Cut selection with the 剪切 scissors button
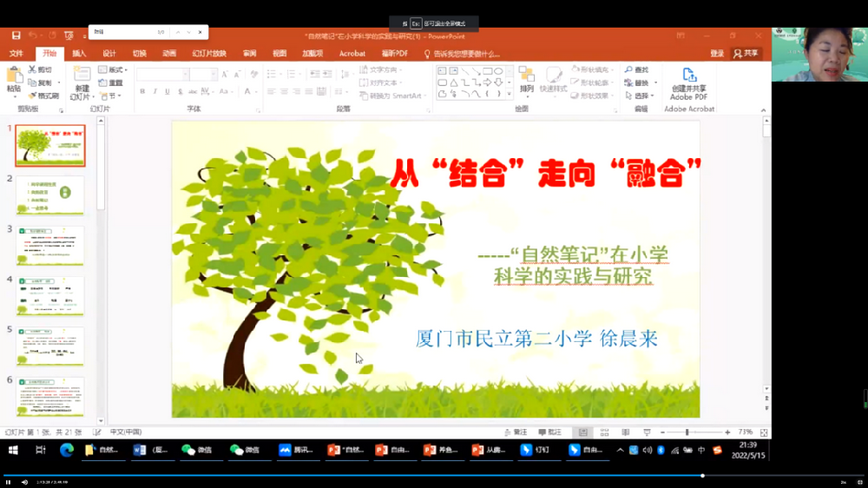Screen dimensions: 868x488 coord(41,69)
